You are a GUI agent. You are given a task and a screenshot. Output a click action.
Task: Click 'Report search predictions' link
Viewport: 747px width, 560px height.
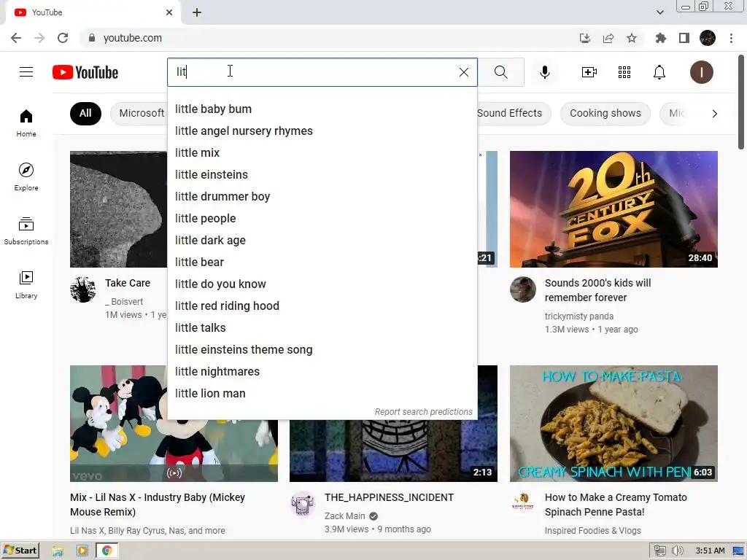[x=424, y=412]
